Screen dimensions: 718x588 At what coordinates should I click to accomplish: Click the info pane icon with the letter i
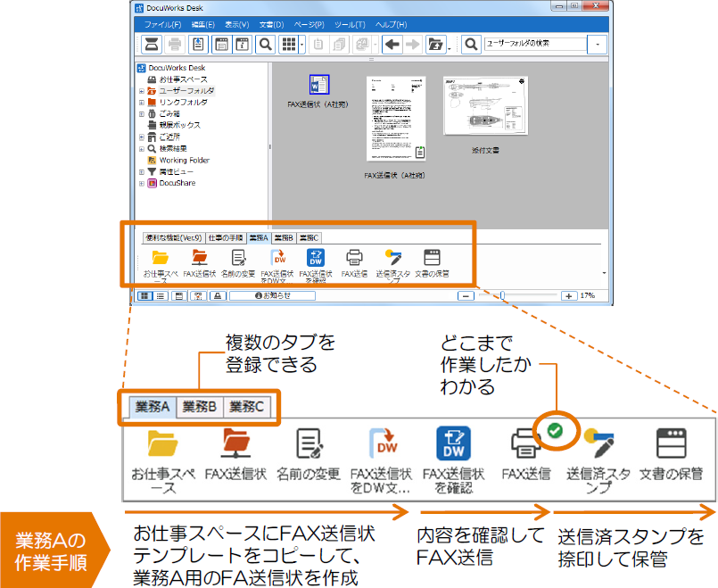(x=243, y=45)
